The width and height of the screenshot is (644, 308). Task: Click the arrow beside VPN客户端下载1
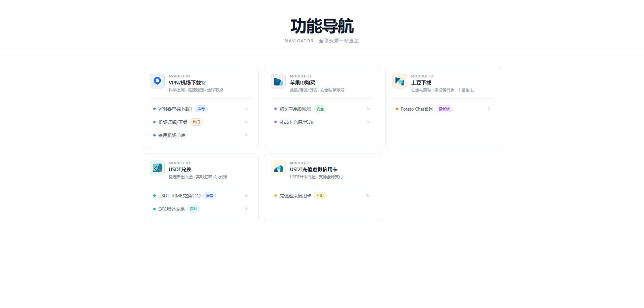[x=246, y=109]
